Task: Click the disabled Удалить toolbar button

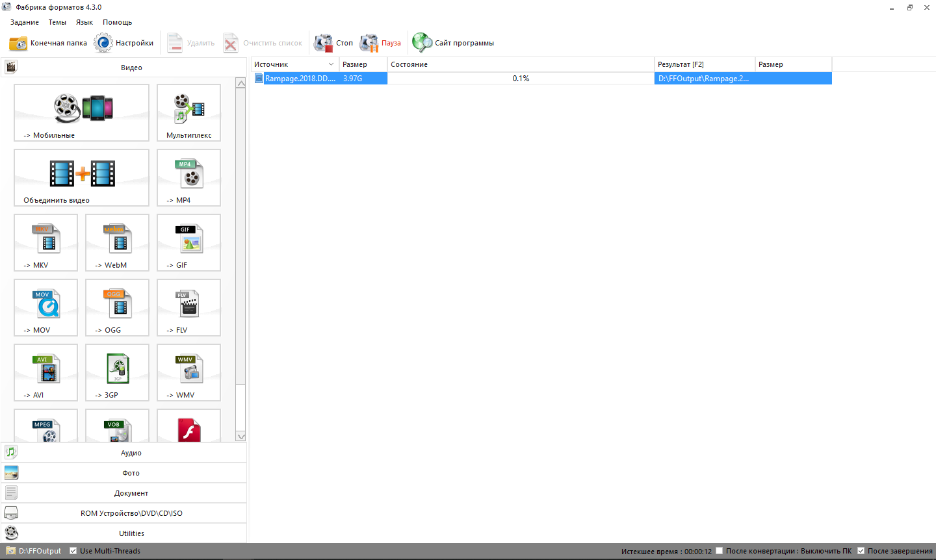Action: 191,43
